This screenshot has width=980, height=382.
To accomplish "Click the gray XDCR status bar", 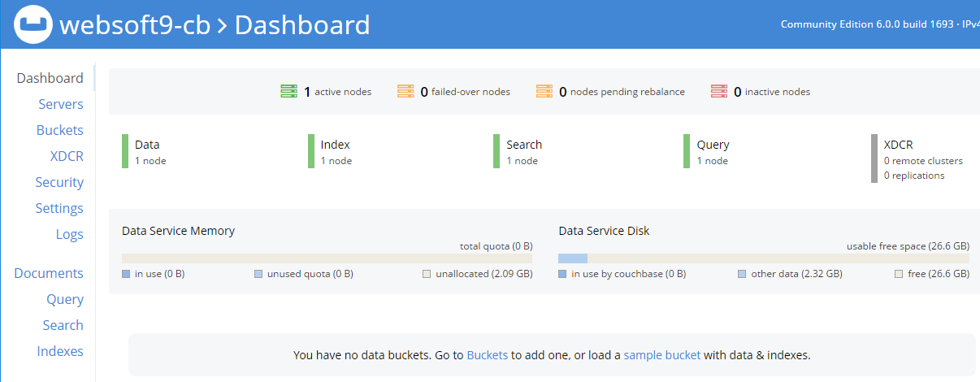I will point(874,158).
